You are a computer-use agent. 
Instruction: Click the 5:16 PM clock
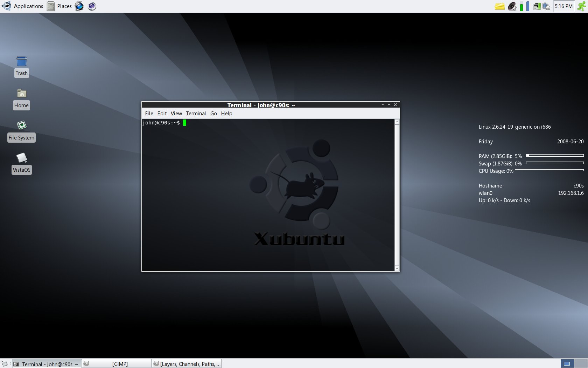coord(564,6)
